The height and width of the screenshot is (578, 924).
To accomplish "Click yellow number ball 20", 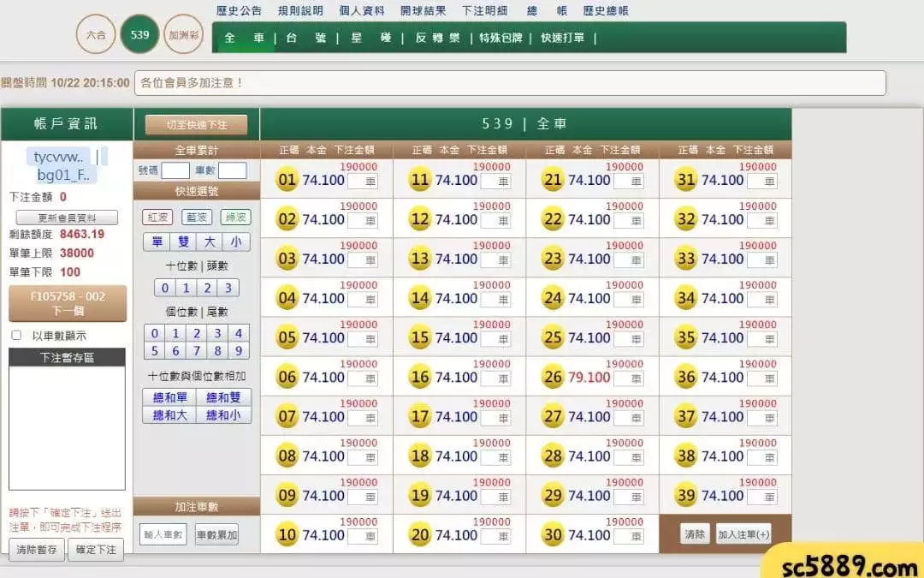I will coord(420,535).
